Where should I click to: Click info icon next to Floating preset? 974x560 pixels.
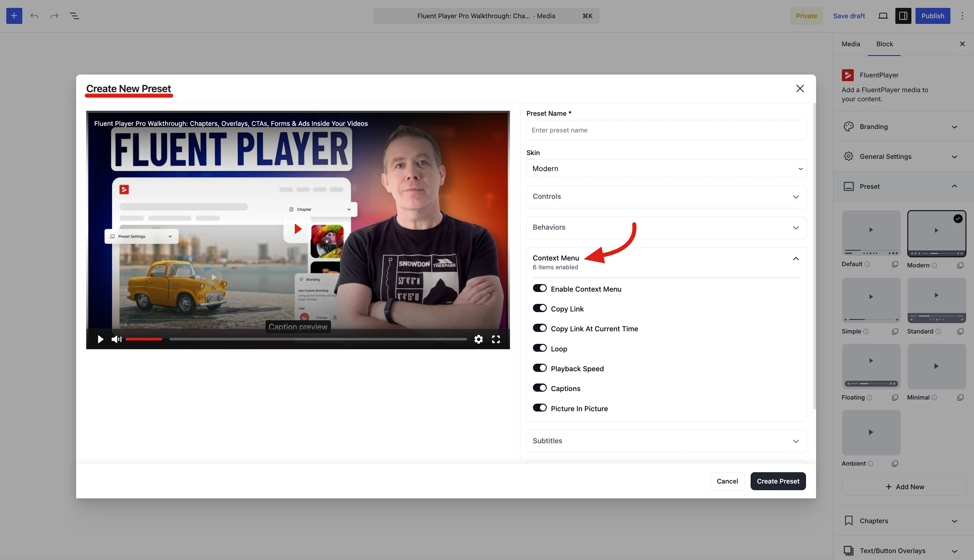pos(870,398)
